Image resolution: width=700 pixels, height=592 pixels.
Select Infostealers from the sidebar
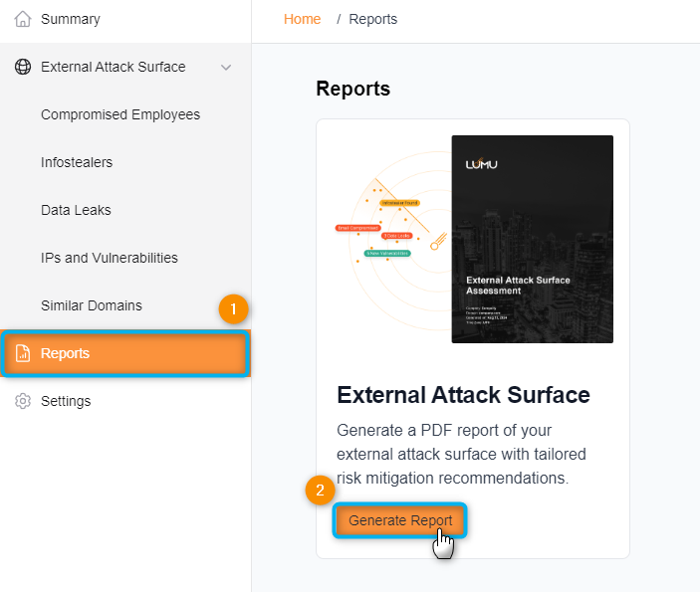77,162
